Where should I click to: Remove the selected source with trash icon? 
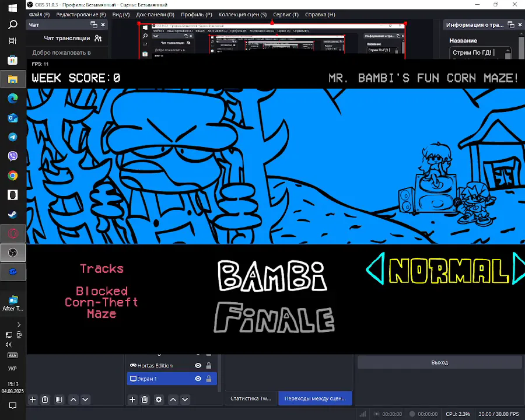point(145,400)
